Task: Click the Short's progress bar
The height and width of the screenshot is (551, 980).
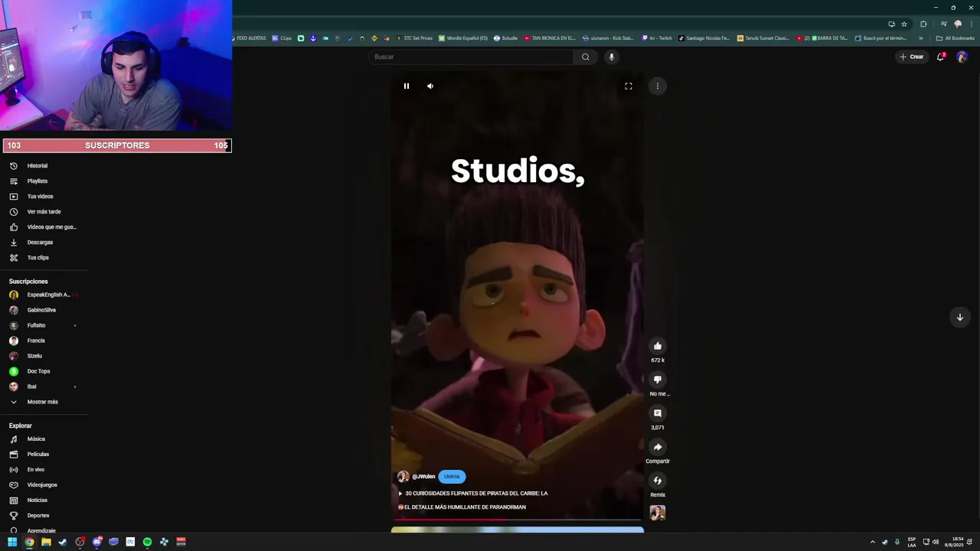Action: 518,520
